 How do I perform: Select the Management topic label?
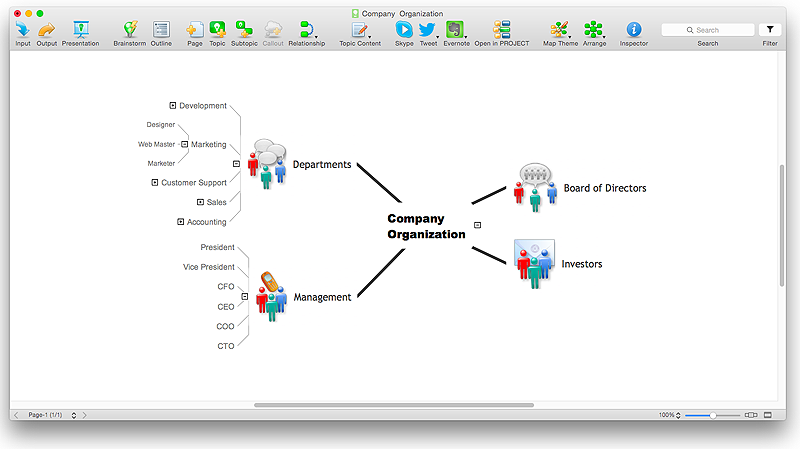point(322,297)
